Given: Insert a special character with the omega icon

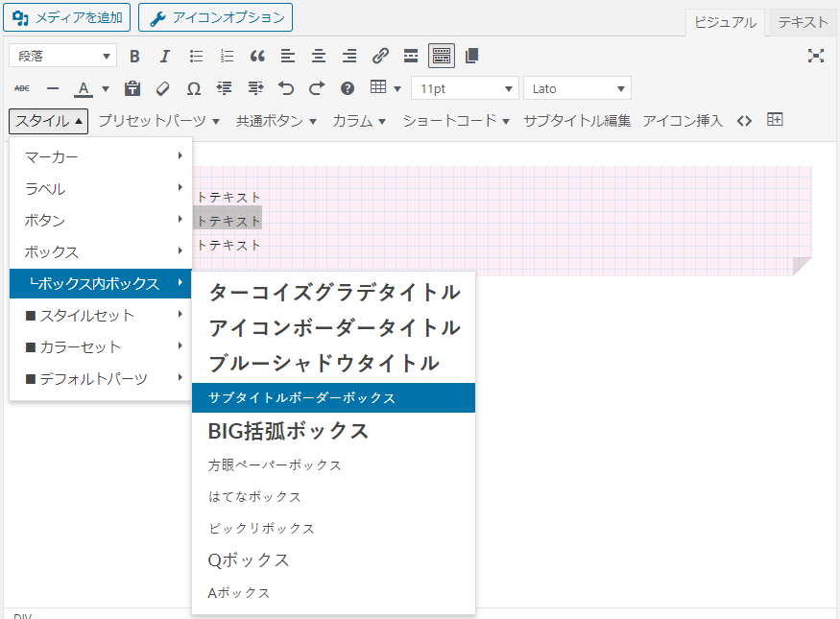Looking at the screenshot, I should pos(193,88).
